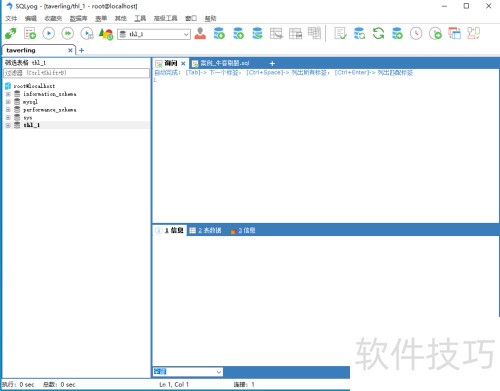The height and width of the screenshot is (391, 500).
Task: Click the red clock scheduler icon
Action: coord(416,33)
